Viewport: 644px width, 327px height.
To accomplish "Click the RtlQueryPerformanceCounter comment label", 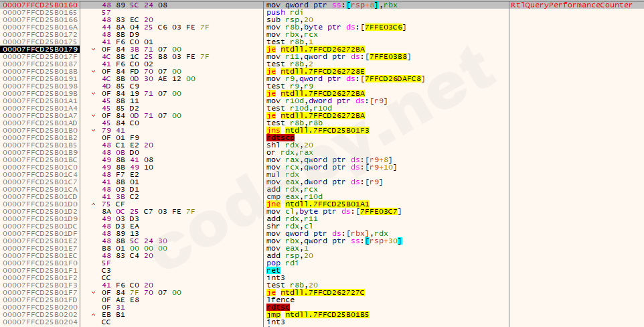I will [x=571, y=5].
